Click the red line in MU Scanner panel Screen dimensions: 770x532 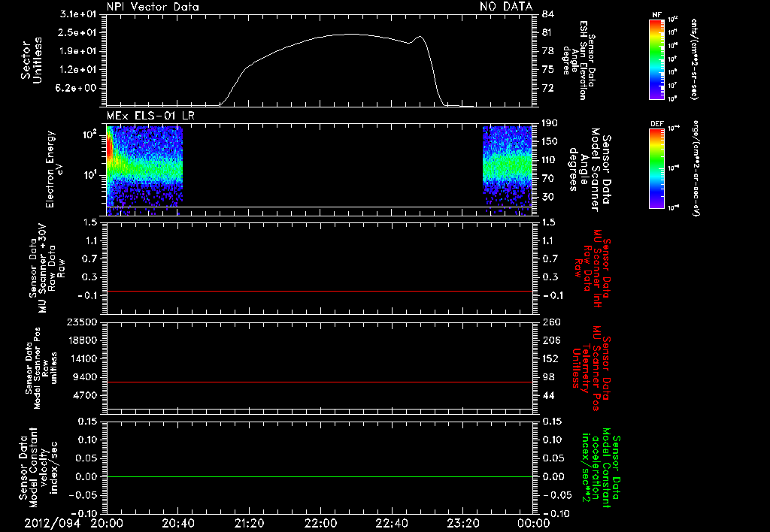319,291
